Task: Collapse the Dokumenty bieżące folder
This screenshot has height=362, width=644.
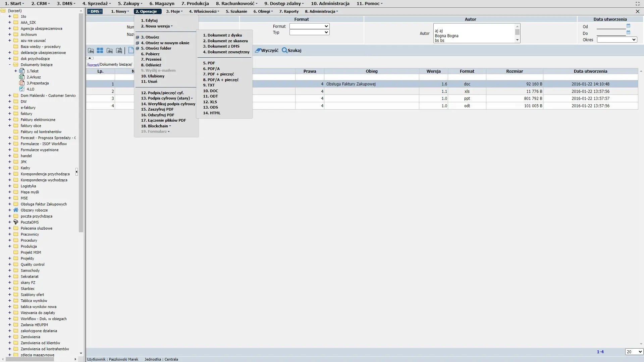Action: (10, 65)
